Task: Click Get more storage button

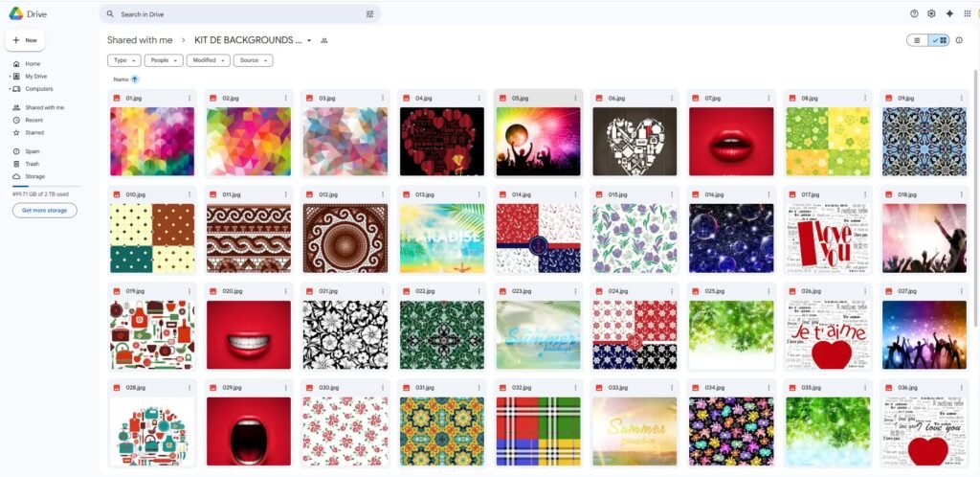Action: (x=44, y=210)
